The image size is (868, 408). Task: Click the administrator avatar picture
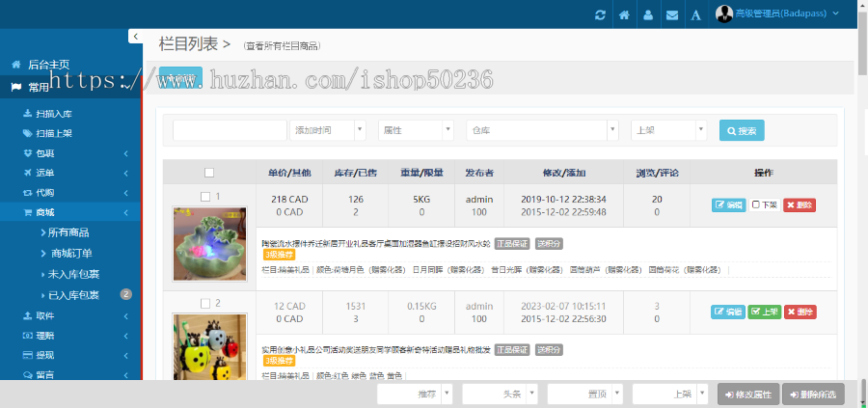(x=724, y=14)
